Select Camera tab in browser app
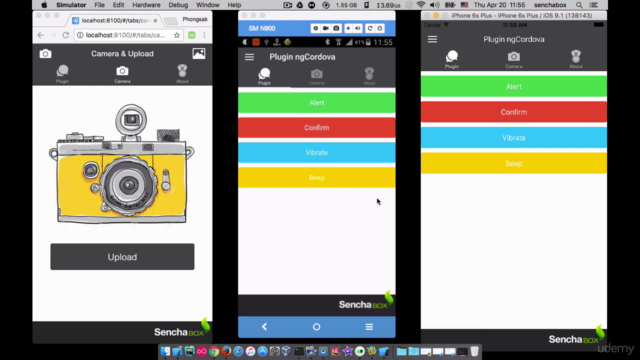Image resolution: width=640 pixels, height=360 pixels. pos(122,74)
